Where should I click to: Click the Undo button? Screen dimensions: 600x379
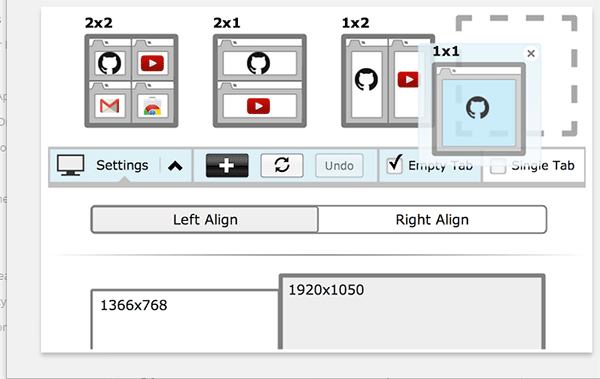[339, 166]
